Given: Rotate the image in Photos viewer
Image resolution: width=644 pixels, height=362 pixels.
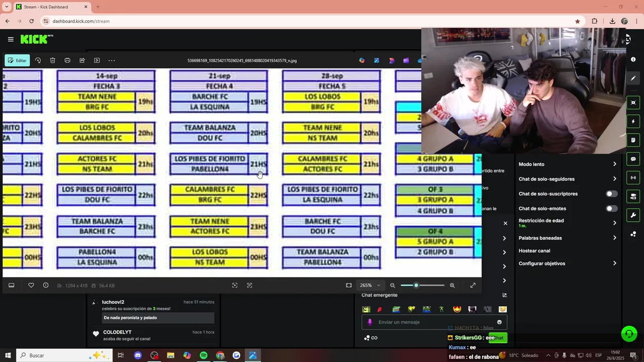Looking at the screenshot, I should [x=38, y=60].
